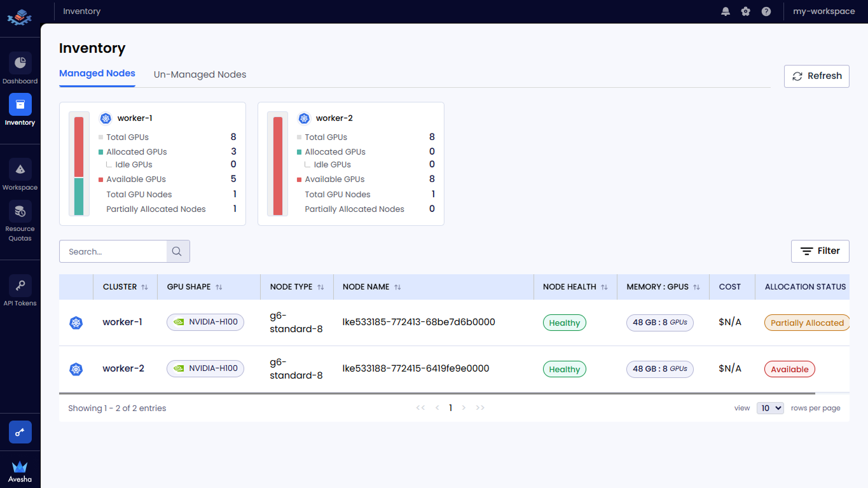
Task: Click the search magnifier icon button
Action: coord(178,251)
